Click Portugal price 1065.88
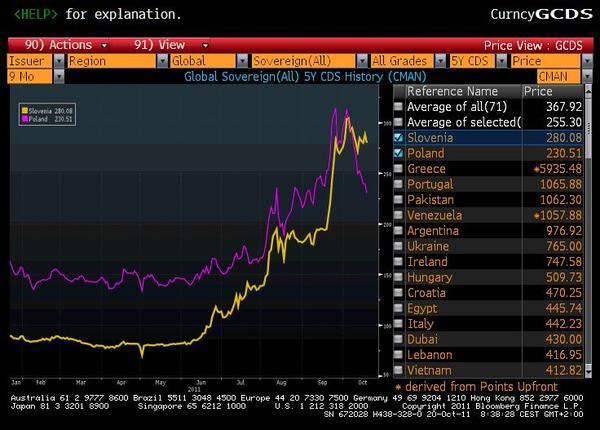Screen dimensions: 600x430 click(x=561, y=184)
